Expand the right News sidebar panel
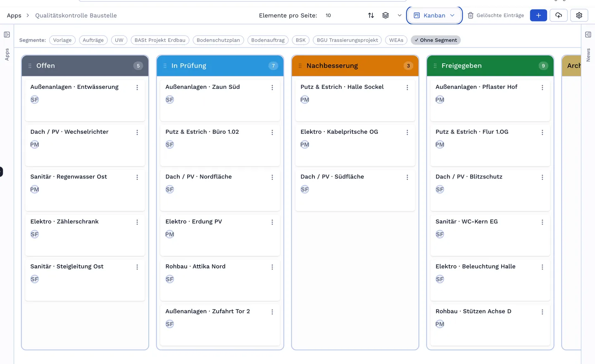595x364 pixels. pyautogui.click(x=588, y=35)
